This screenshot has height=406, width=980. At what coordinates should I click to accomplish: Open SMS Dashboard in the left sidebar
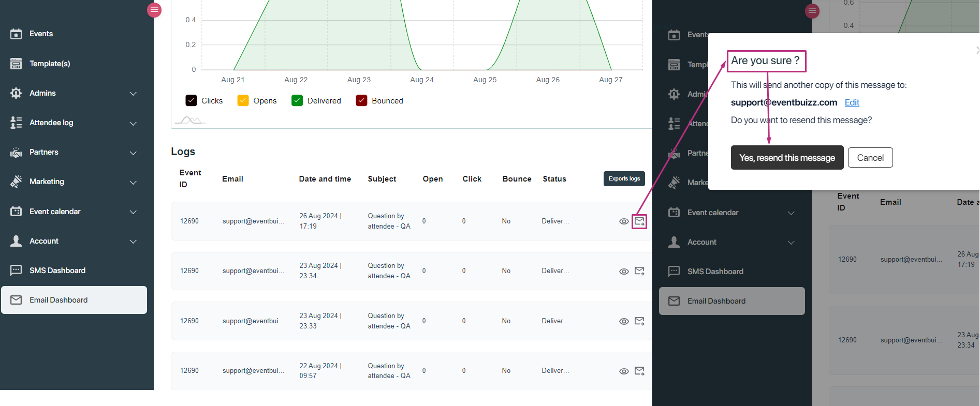[57, 270]
